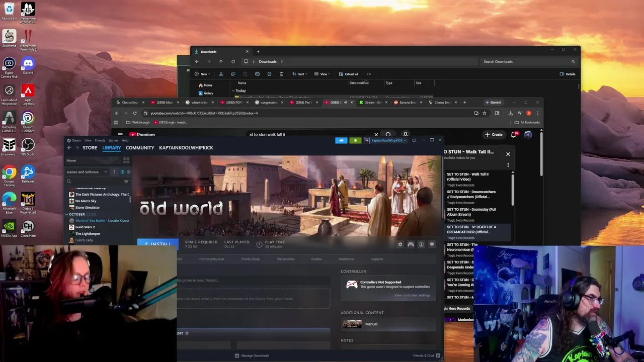The width and height of the screenshot is (644, 362).
Task: Click Home in Steam library sidebar
Action: point(71,160)
